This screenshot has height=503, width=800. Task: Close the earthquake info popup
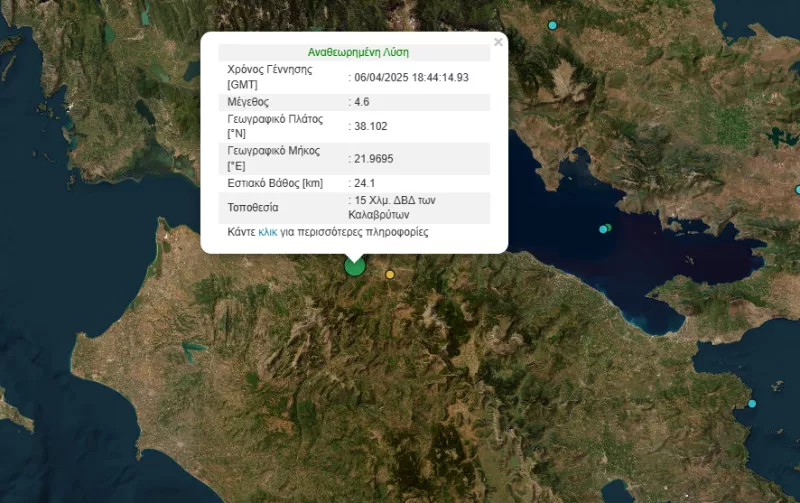pyautogui.click(x=498, y=42)
